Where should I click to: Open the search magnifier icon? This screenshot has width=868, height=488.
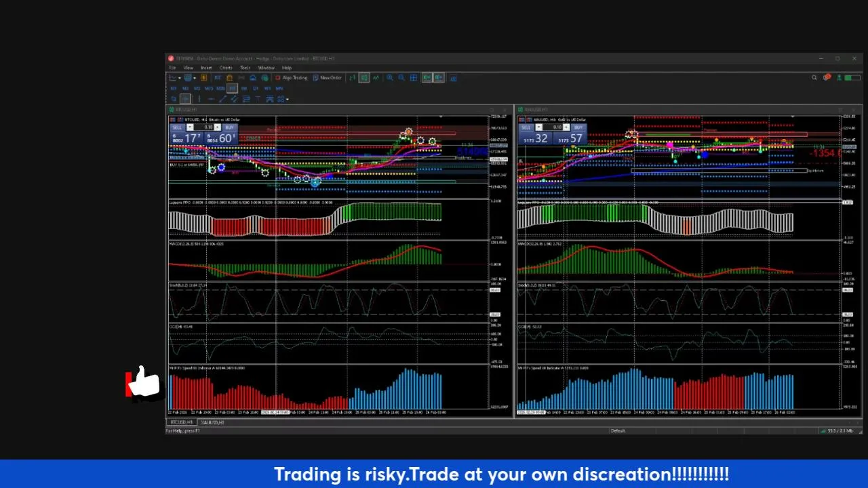coord(814,77)
